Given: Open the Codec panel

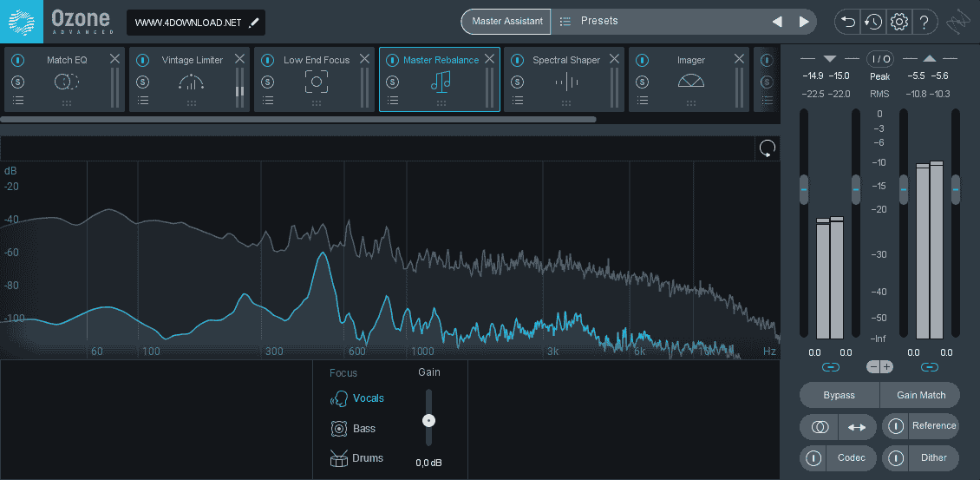Looking at the screenshot, I should (852, 458).
